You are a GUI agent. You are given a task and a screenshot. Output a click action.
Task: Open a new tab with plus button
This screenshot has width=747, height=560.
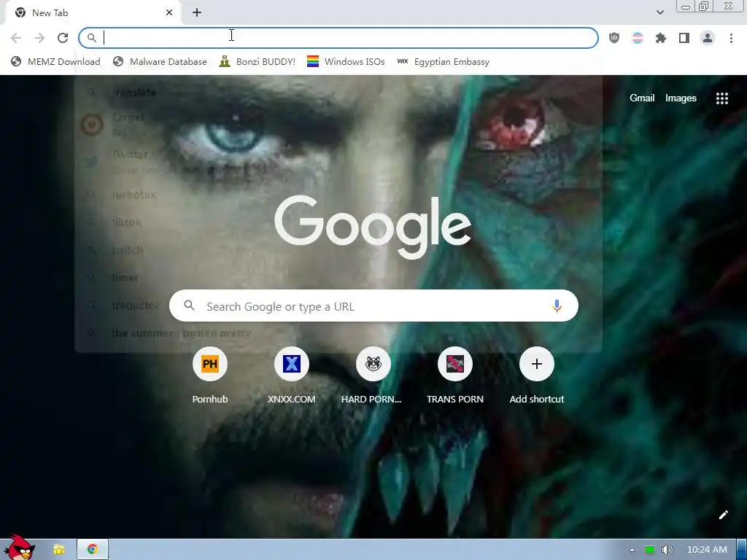(x=197, y=13)
